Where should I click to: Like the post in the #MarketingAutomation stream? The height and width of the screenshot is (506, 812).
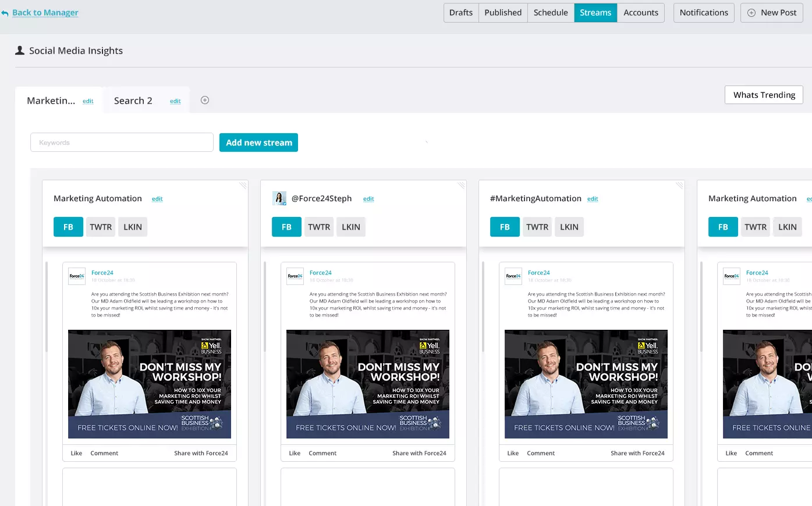513,453
